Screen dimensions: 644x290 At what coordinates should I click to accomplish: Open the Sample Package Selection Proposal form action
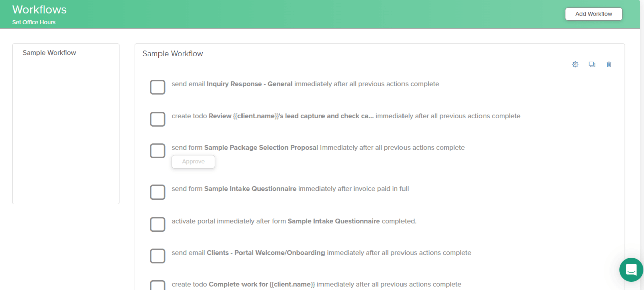tap(261, 147)
